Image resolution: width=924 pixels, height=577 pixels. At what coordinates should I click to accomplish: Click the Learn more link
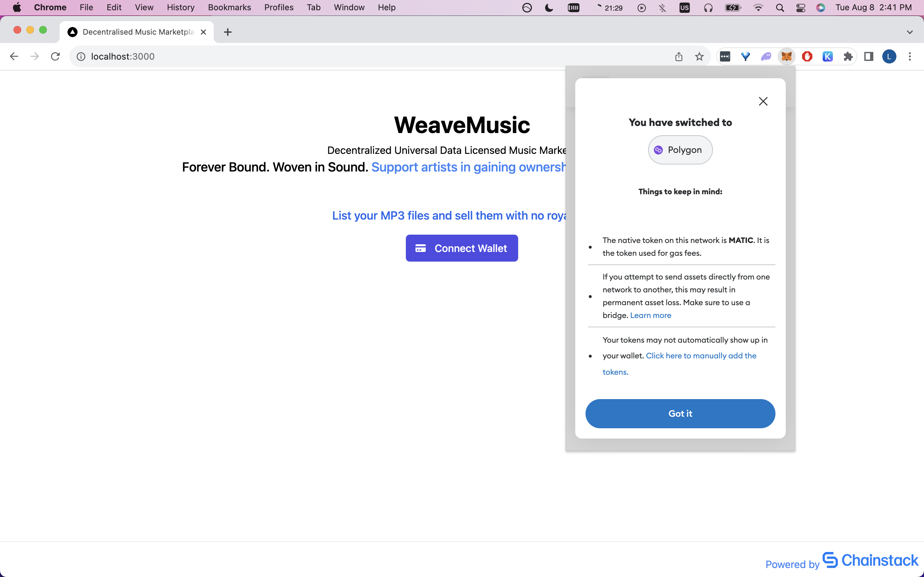point(650,315)
